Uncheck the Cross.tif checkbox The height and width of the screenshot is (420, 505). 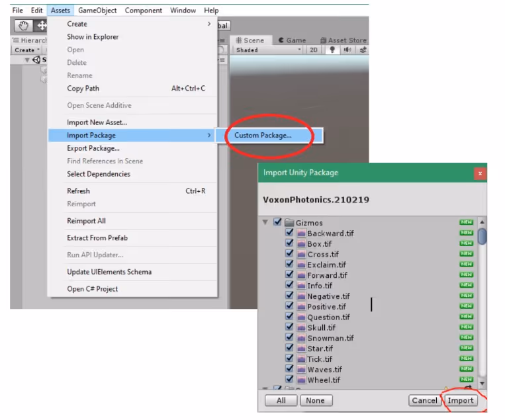pos(289,253)
